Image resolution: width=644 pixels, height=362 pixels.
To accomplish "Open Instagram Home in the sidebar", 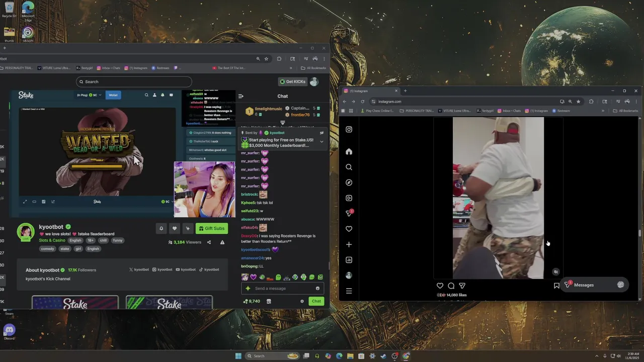I will [349, 151].
